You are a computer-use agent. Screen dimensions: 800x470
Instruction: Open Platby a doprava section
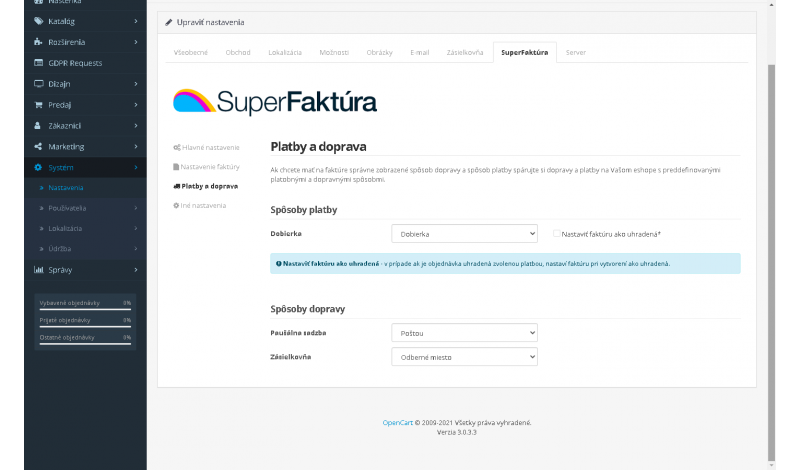(206, 186)
